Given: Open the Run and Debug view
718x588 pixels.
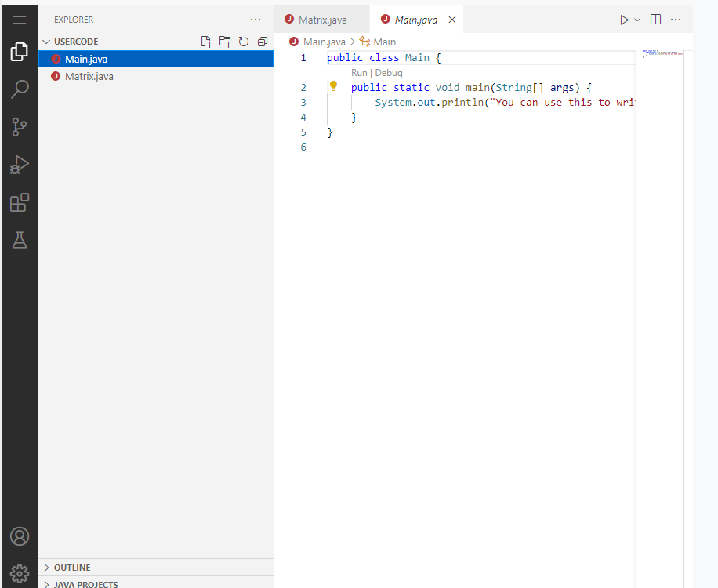Looking at the screenshot, I should tap(20, 164).
